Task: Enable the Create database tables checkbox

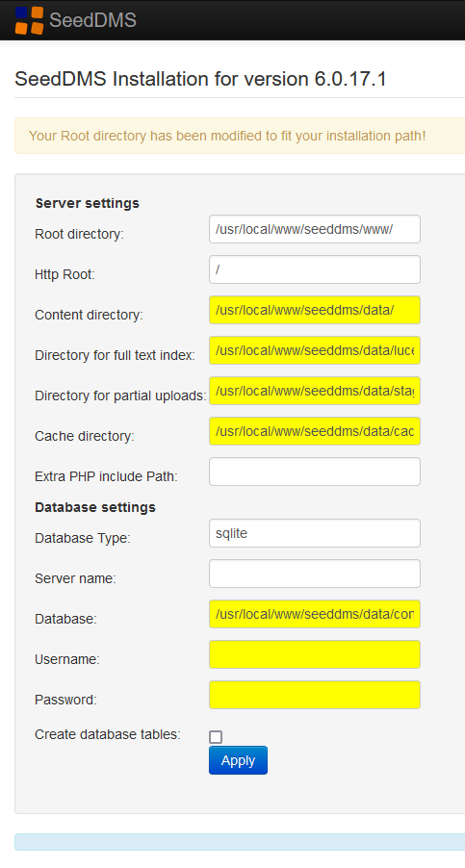Action: (216, 737)
